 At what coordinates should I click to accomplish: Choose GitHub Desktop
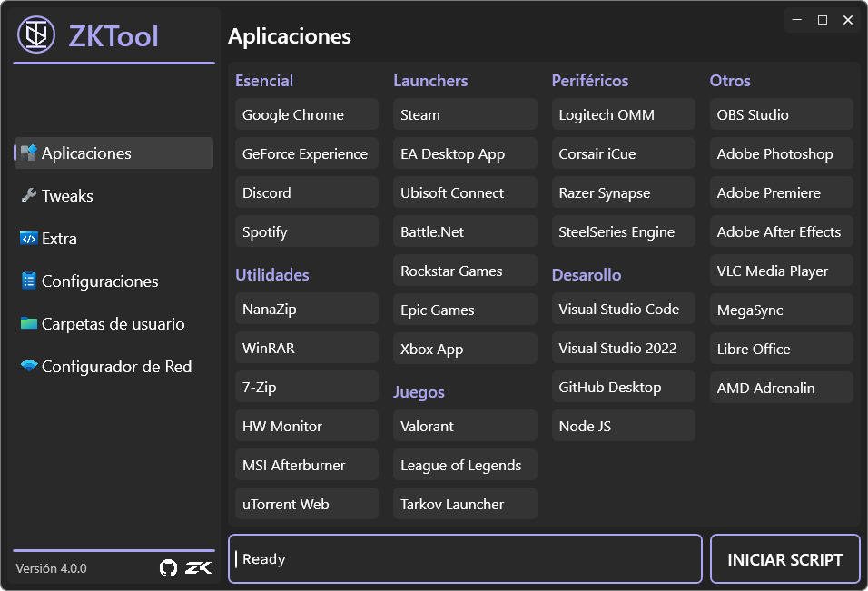pyautogui.click(x=624, y=386)
